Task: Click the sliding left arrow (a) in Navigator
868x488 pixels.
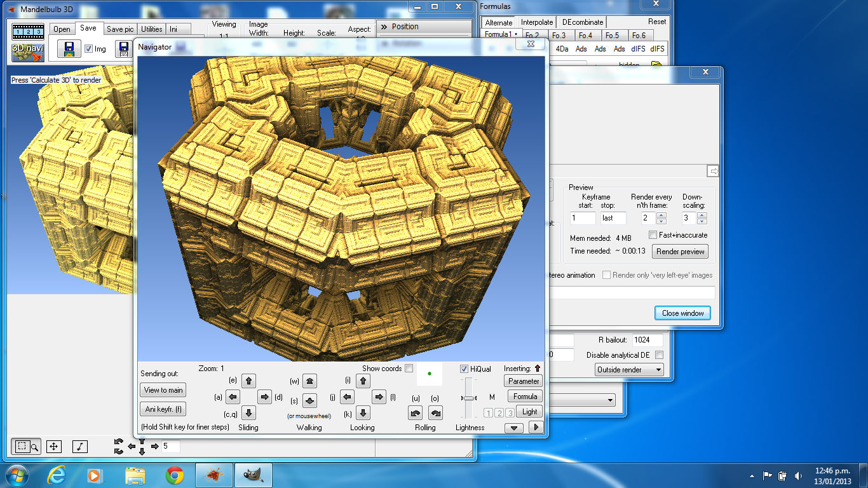Action: (233, 397)
